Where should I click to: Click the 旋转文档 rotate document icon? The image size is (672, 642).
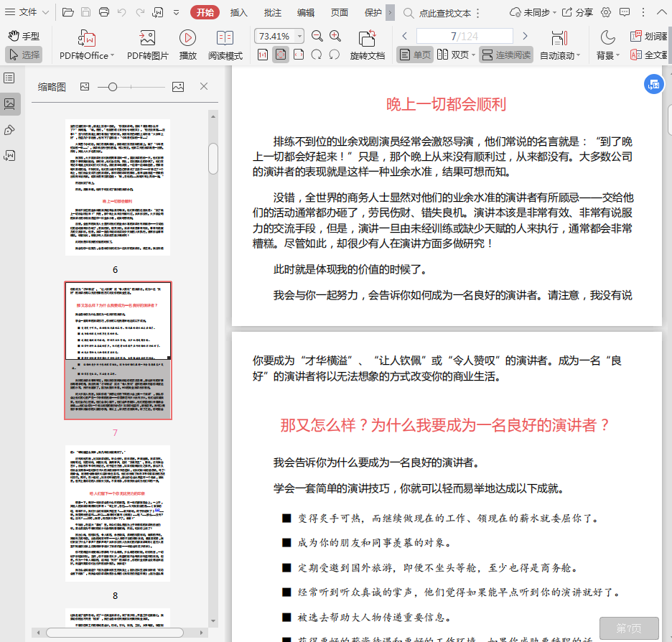367,39
